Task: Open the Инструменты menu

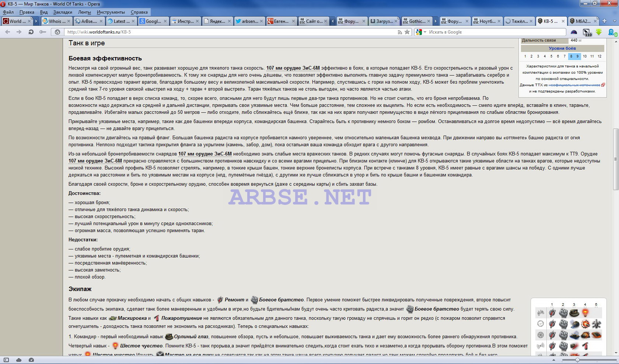Action: tap(111, 12)
